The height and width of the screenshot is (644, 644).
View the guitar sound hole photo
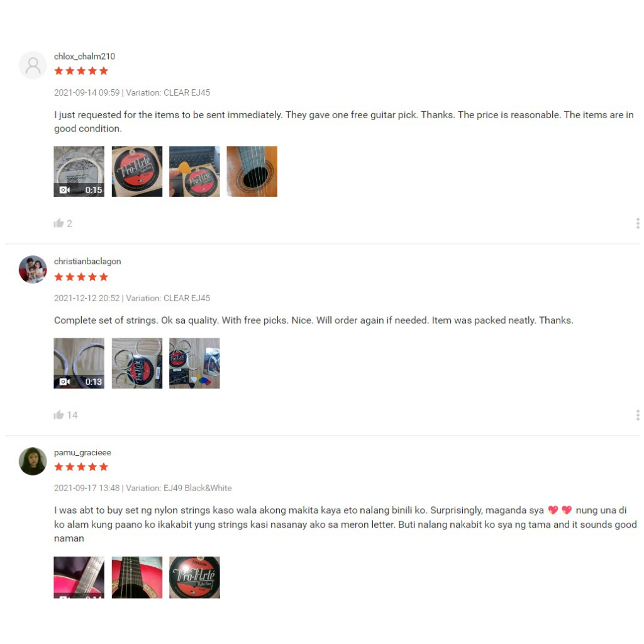click(252, 171)
